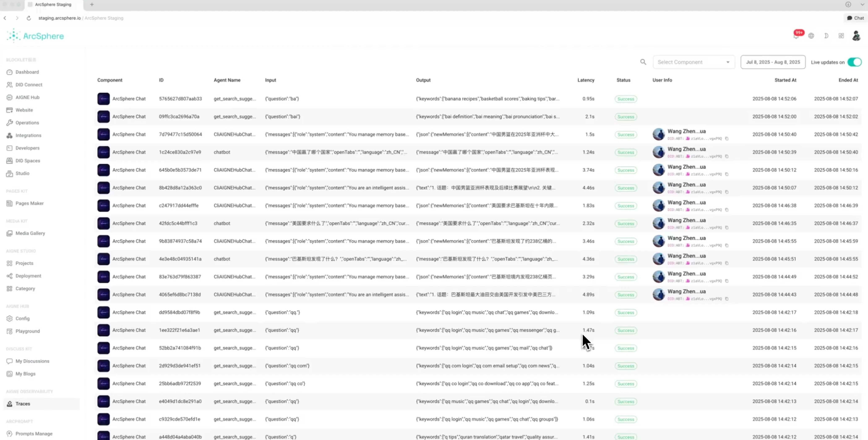
Task: Click latency 3.46s cell
Action: pos(588,241)
